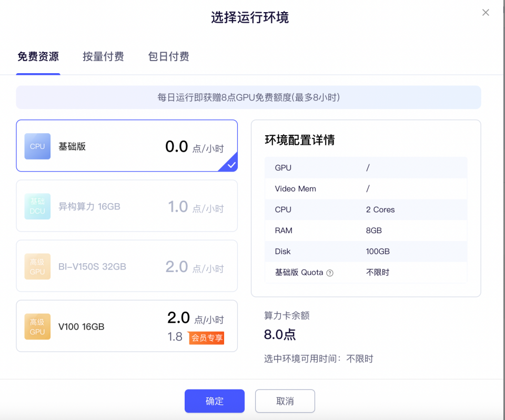The width and height of the screenshot is (505, 420).
Task: Select the 异构算力 16GB environment option
Action: click(x=126, y=206)
